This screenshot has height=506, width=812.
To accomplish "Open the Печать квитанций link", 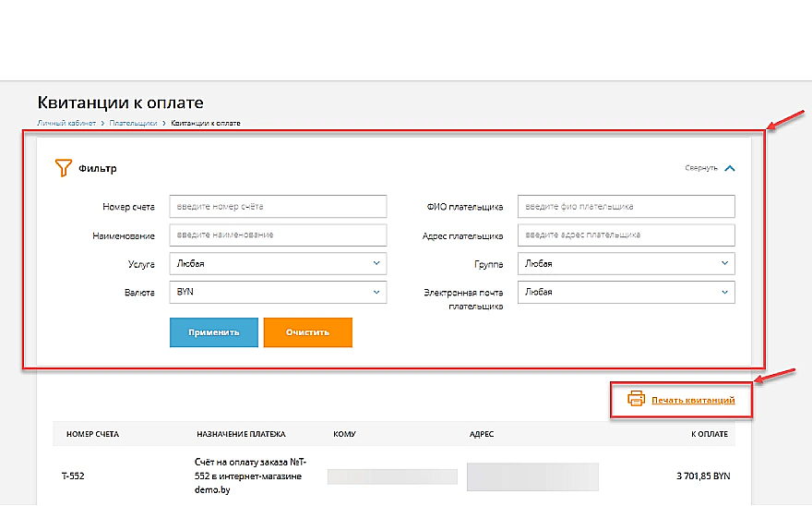I will [x=693, y=401].
